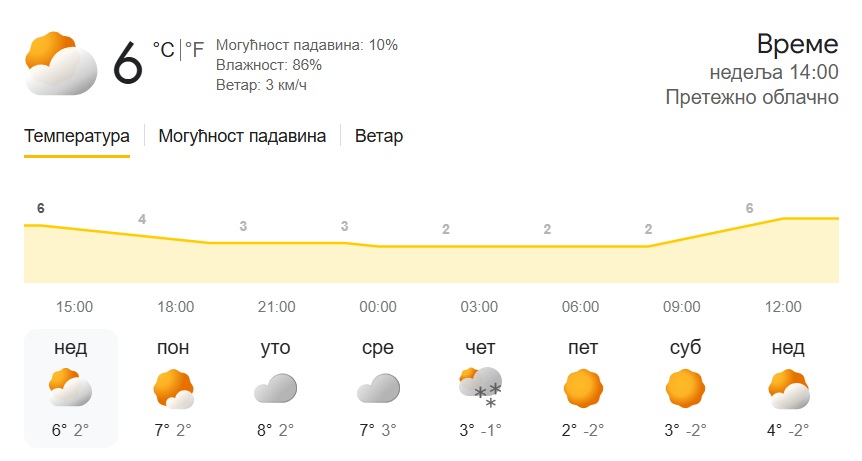The width and height of the screenshot is (862, 461).
Task: Select the °C temperature unit
Action: 163,49
